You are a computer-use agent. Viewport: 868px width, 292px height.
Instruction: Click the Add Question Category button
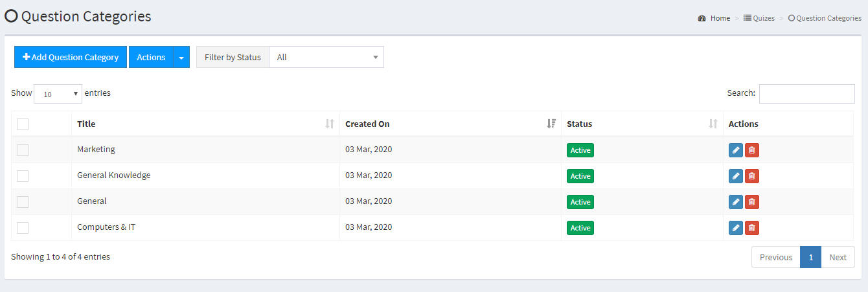[71, 57]
